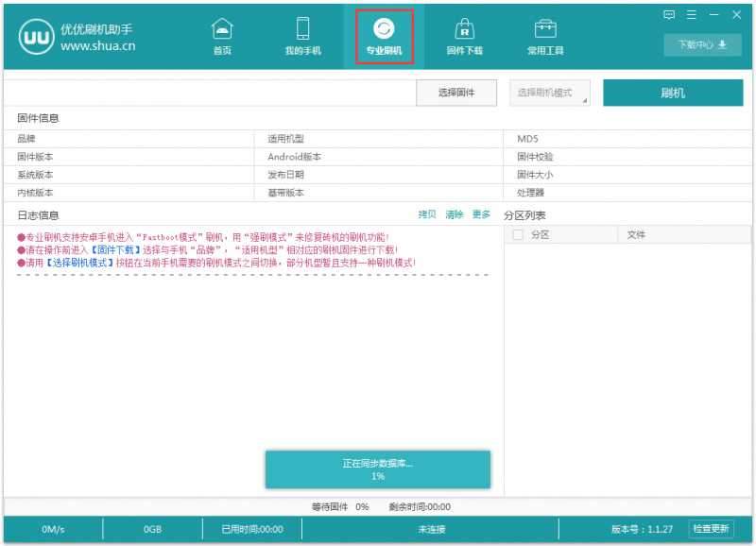Click the firmware path input field
The height and width of the screenshot is (546, 756).
pos(210,93)
